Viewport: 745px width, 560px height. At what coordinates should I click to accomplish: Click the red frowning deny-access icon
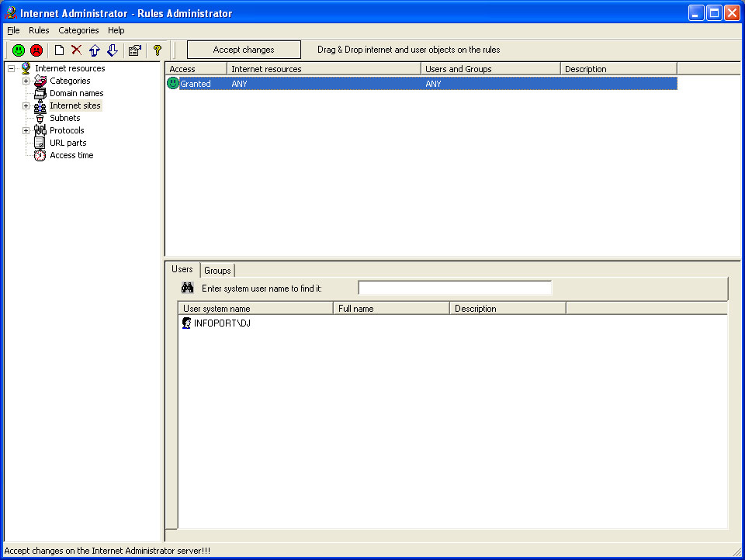pos(36,50)
